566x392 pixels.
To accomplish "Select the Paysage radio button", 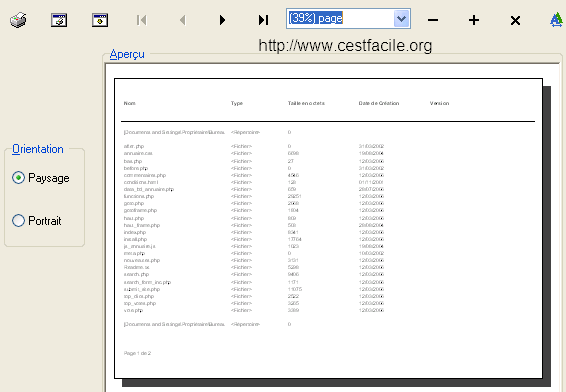I will pyautogui.click(x=18, y=178).
